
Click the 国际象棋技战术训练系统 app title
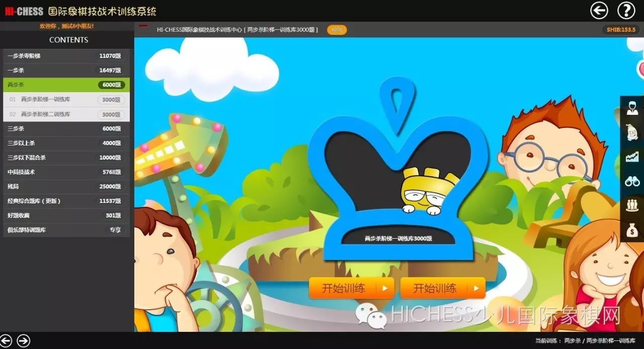(x=102, y=11)
